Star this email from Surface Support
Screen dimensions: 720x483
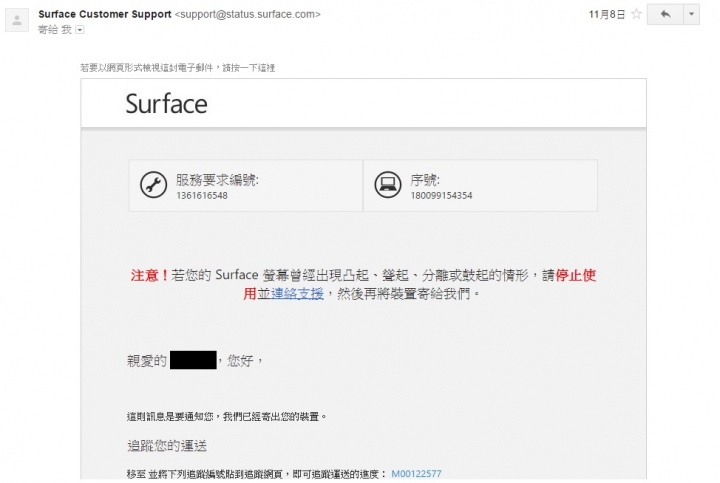point(636,14)
